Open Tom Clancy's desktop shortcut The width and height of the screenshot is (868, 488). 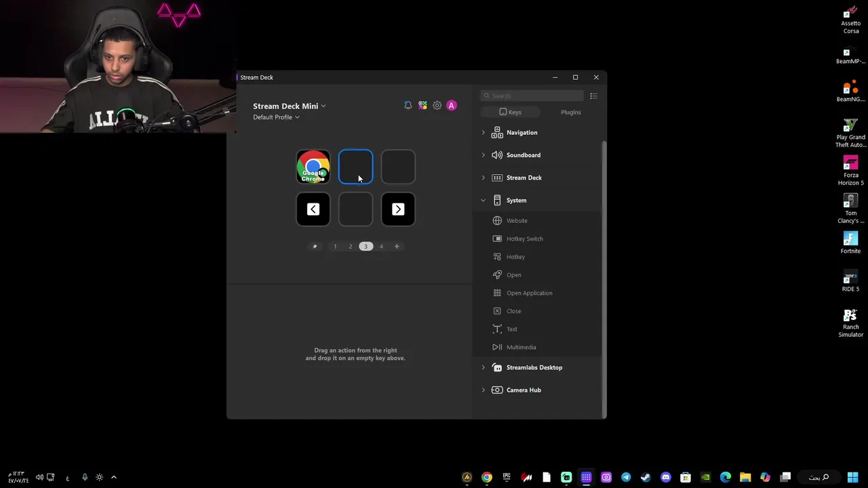coord(851,209)
